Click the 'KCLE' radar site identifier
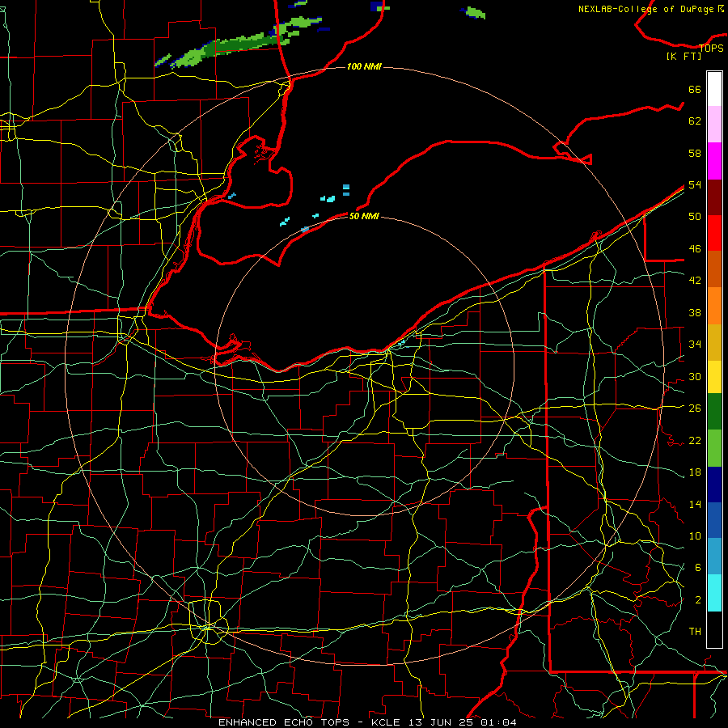This screenshot has height=728, width=728. point(385,722)
